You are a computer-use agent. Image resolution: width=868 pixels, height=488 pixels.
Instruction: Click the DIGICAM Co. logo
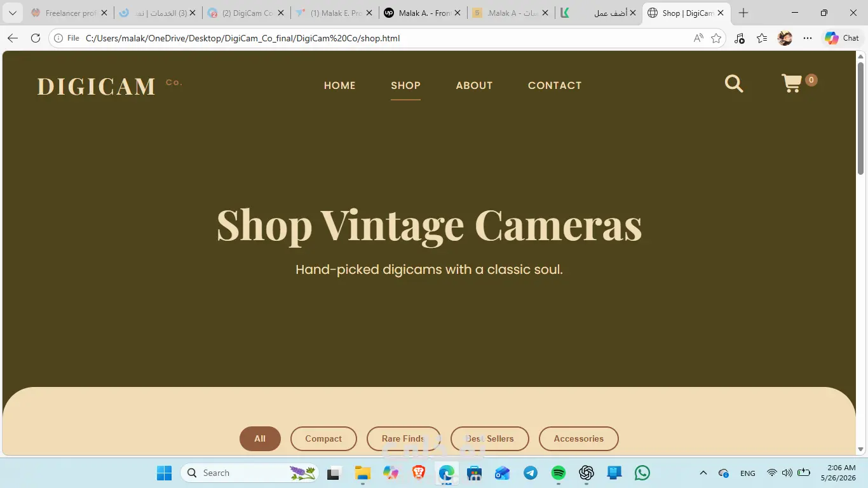pyautogui.click(x=110, y=86)
